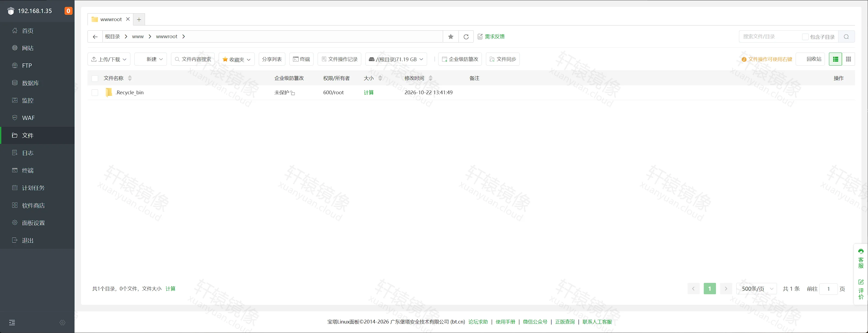Check the select-all header checkbox
Viewport: 868px width, 333px height.
pos(95,78)
